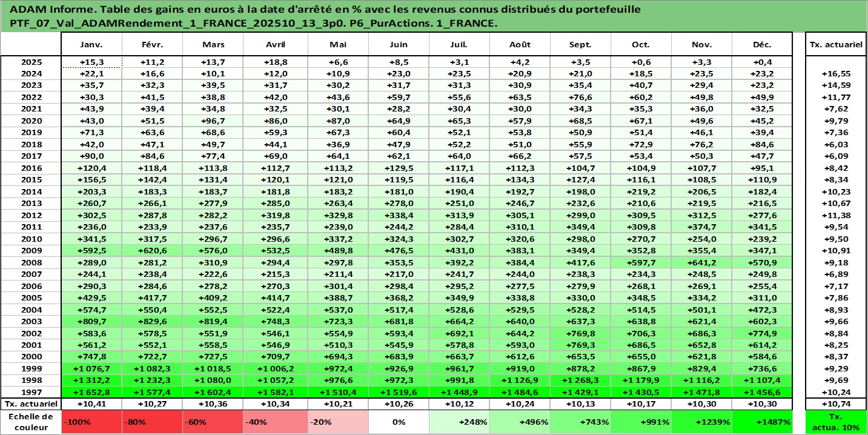Click the +1 312,2 value in January 1998
868x435 pixels.
pos(91,380)
